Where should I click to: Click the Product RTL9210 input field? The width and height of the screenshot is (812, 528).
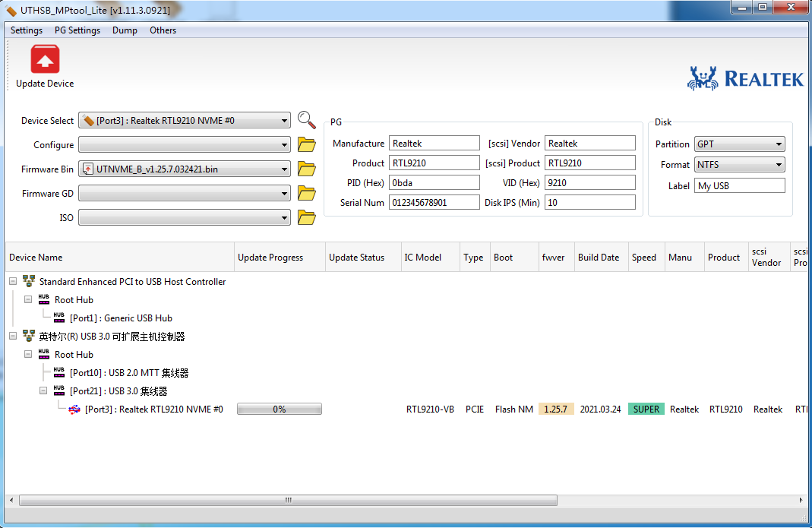pos(434,163)
